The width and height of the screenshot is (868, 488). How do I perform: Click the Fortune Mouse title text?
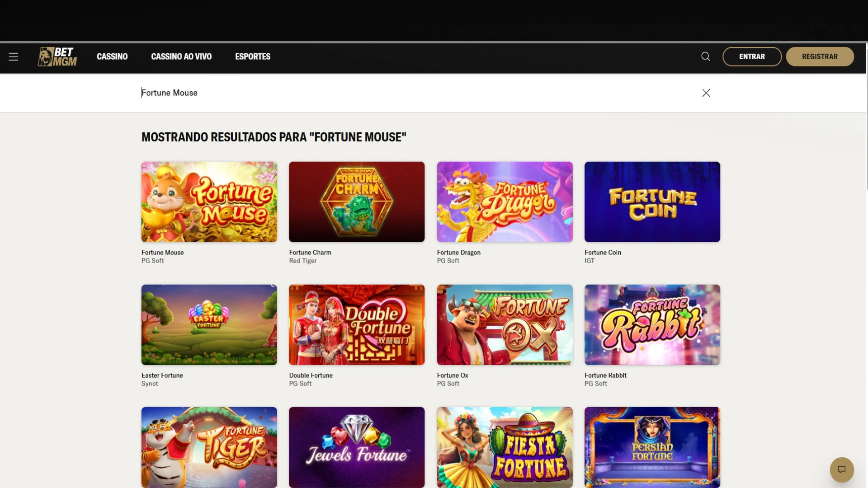pyautogui.click(x=163, y=253)
